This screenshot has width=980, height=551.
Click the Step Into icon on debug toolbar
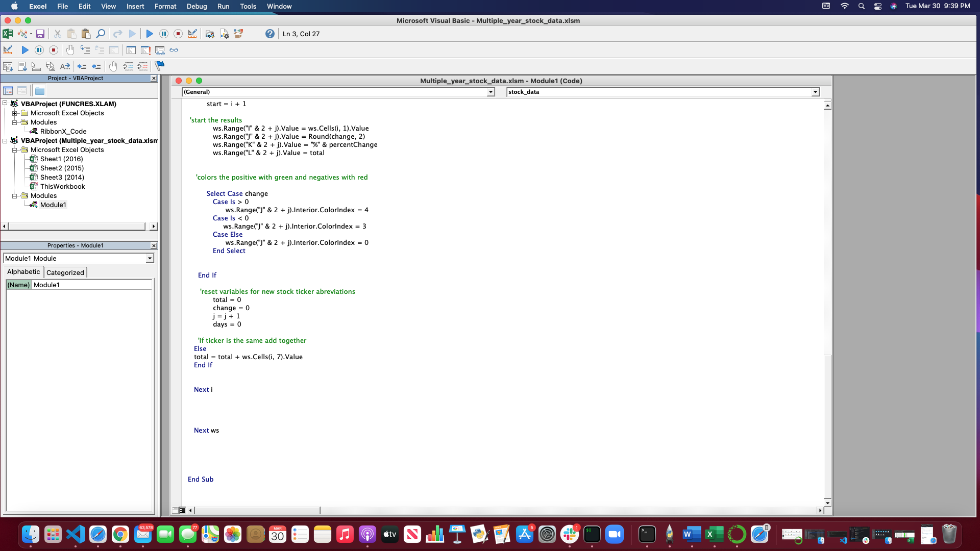pos(85,50)
